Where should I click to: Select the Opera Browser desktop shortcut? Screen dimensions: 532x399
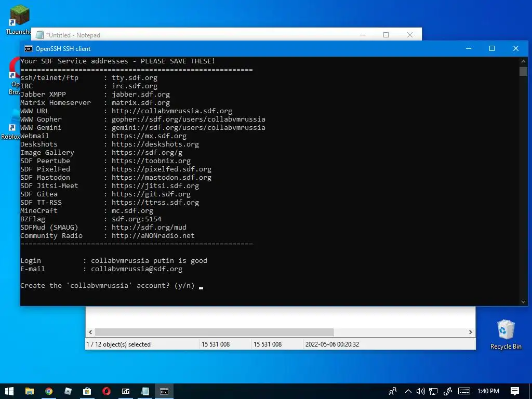point(14,76)
